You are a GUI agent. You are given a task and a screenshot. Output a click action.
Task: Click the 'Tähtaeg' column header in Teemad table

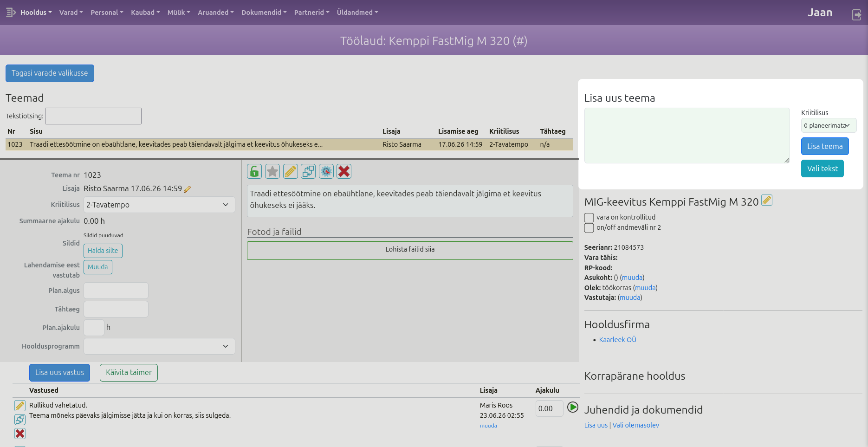click(553, 131)
